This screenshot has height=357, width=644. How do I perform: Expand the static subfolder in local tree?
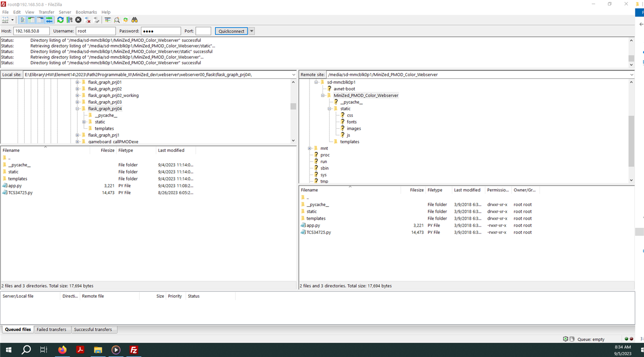pos(84,122)
